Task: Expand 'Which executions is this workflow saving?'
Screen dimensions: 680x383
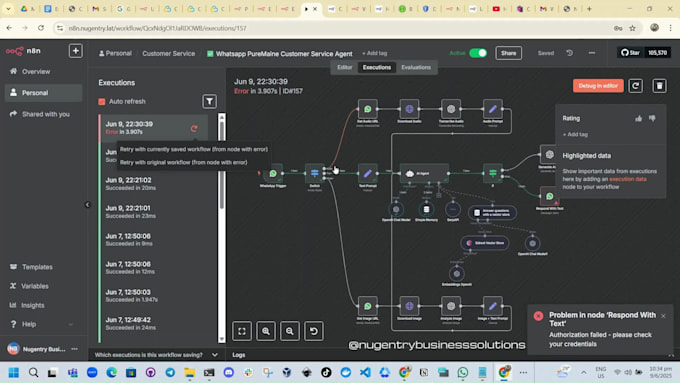Action: click(156, 355)
